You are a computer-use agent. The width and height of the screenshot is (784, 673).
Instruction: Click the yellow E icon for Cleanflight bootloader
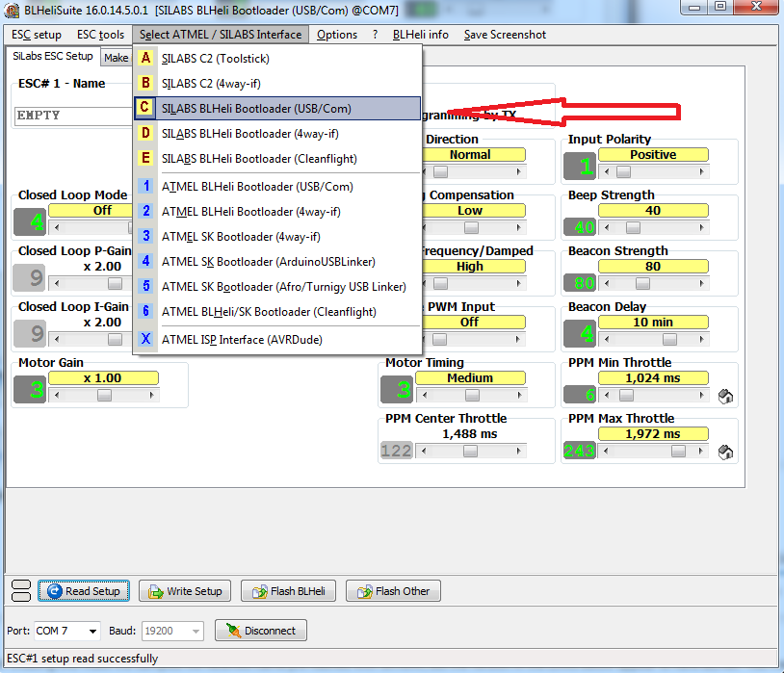[x=145, y=158]
